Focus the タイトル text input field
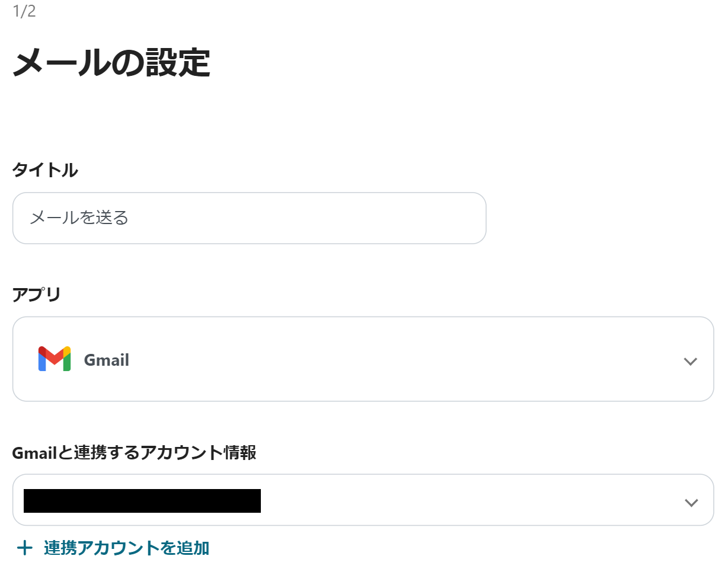The image size is (728, 575). point(249,218)
